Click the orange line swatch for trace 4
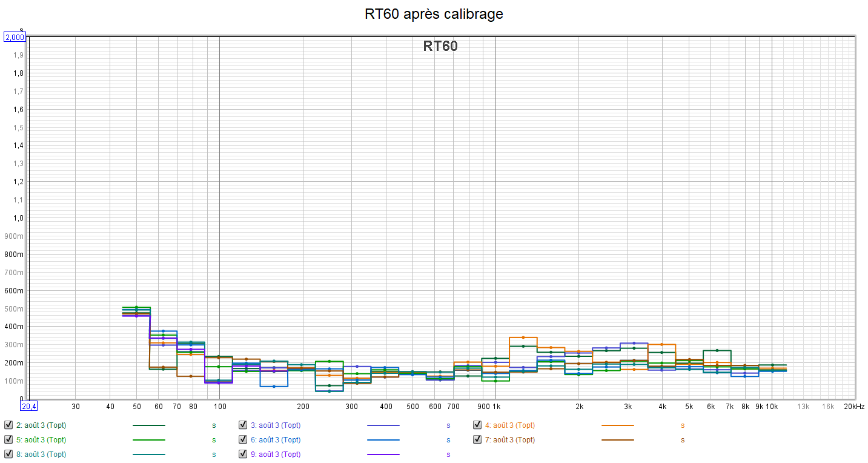868x463 pixels. (617, 425)
